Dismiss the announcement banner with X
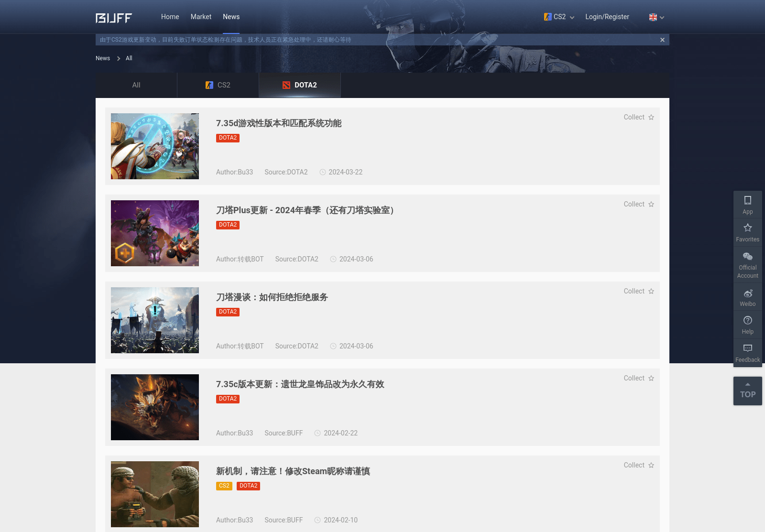Image resolution: width=765 pixels, height=532 pixels. pyautogui.click(x=662, y=40)
